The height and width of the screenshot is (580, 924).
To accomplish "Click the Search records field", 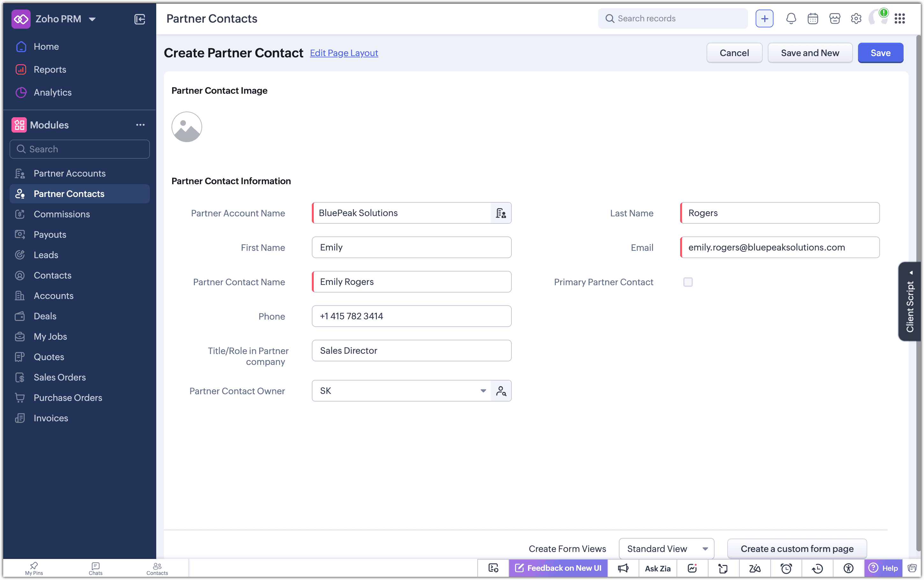I will click(x=673, y=18).
